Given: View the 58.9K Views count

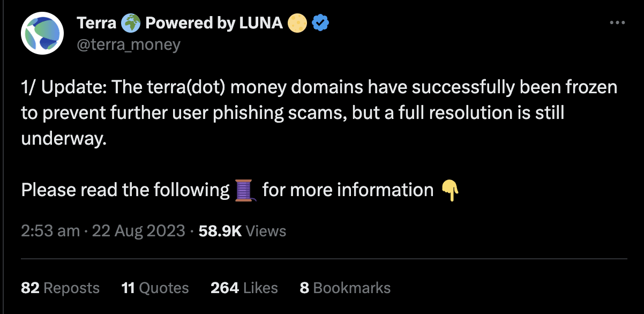Looking at the screenshot, I should (x=242, y=231).
